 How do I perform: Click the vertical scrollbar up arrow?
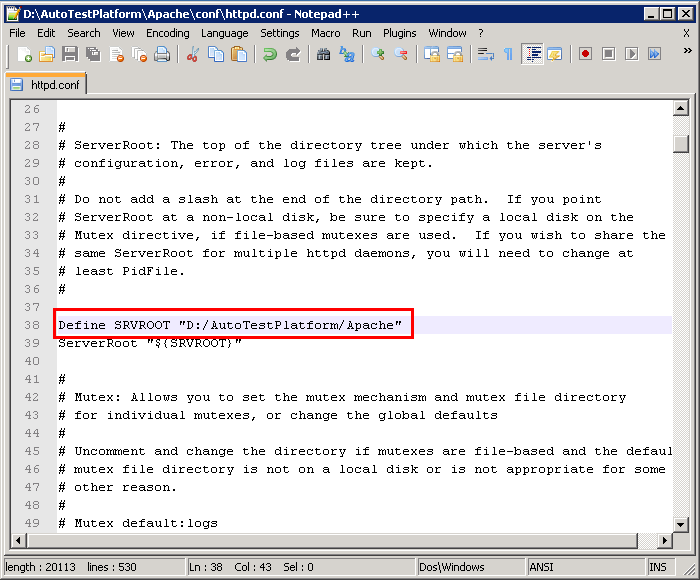click(x=680, y=108)
